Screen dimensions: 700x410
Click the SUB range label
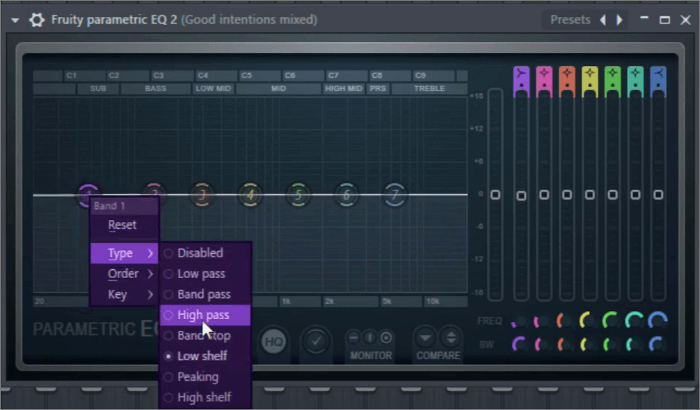(98, 88)
